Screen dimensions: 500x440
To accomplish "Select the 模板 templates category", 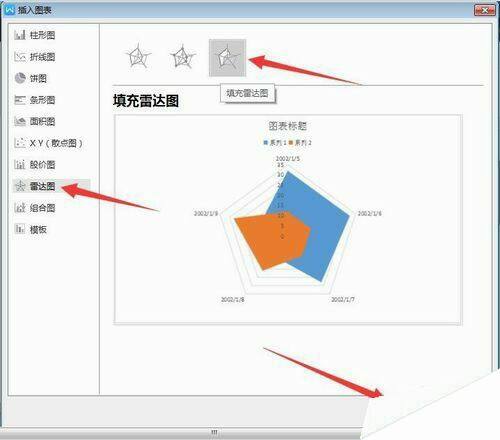I will coord(31,229).
